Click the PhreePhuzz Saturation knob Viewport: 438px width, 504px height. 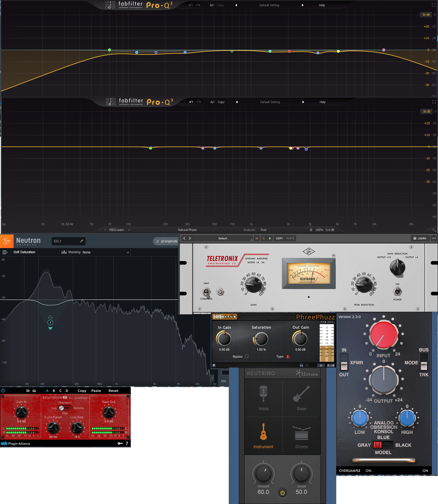point(261,339)
